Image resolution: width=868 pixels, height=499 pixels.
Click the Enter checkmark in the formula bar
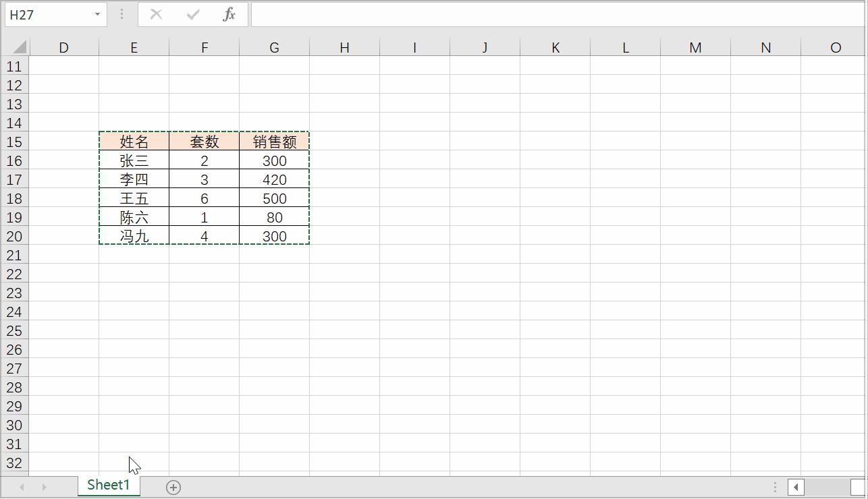point(193,13)
